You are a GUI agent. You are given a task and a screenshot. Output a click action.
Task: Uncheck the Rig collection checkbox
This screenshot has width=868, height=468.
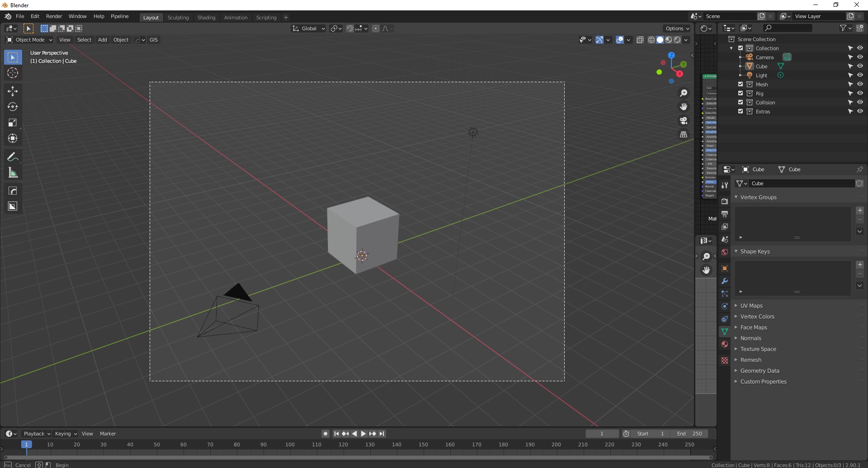pyautogui.click(x=741, y=94)
